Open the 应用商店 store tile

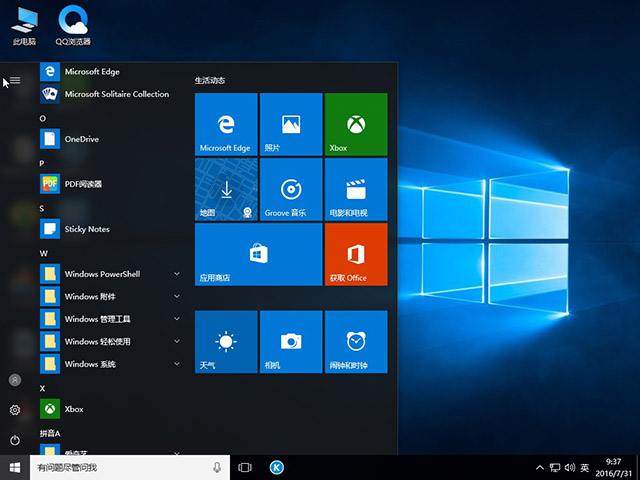(x=258, y=254)
